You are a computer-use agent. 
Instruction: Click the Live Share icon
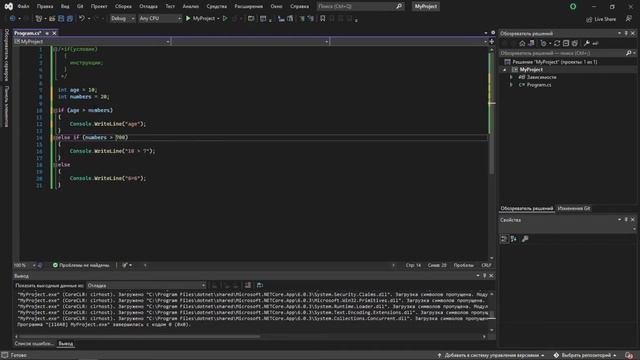(x=589, y=19)
